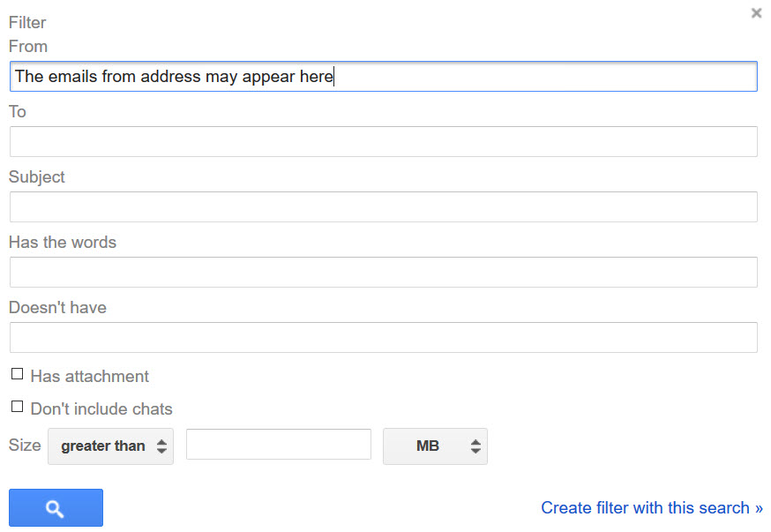Screen dimensions: 771x532
Task: Click the Size label text
Action: click(25, 445)
